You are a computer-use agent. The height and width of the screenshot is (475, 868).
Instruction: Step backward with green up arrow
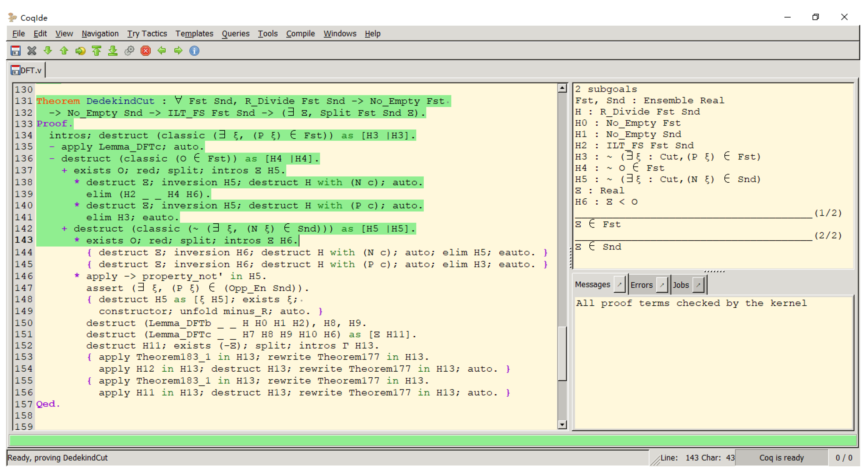pos(64,51)
